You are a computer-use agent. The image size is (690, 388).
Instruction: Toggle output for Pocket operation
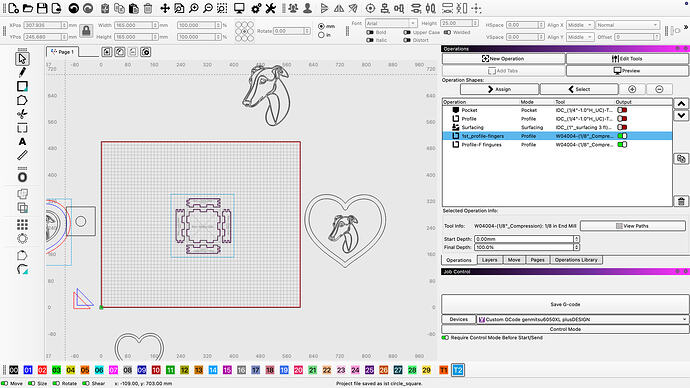click(622, 110)
